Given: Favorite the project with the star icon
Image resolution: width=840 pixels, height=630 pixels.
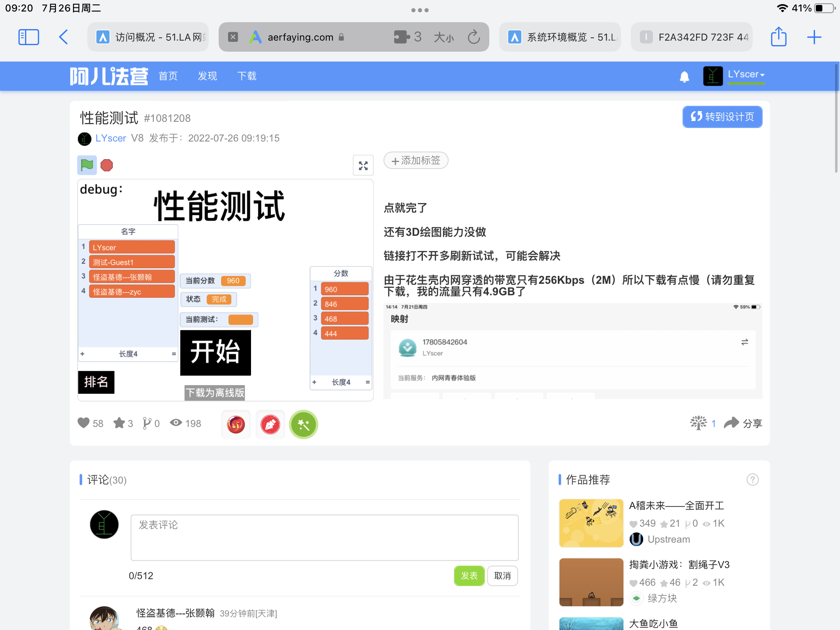Looking at the screenshot, I should [119, 423].
